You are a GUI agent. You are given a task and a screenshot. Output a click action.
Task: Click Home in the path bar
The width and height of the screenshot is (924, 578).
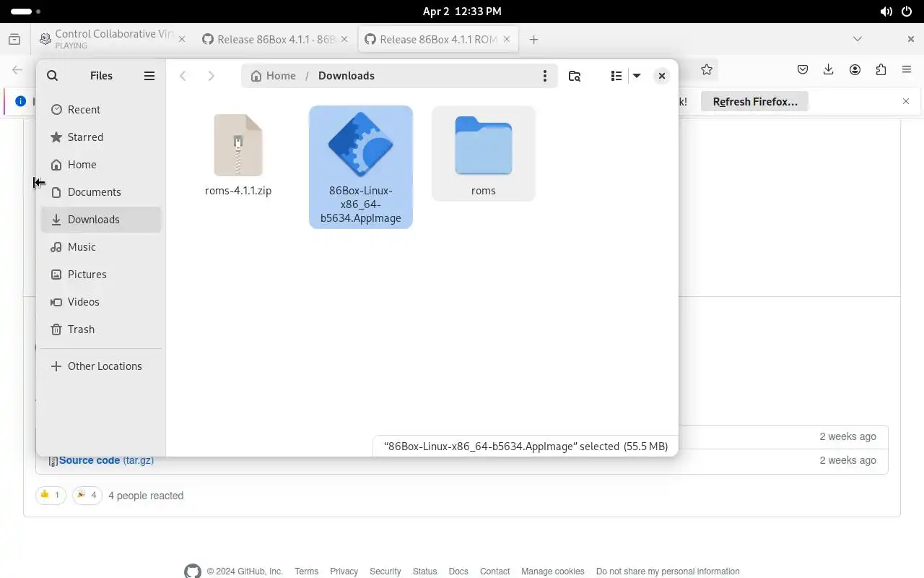tap(273, 76)
